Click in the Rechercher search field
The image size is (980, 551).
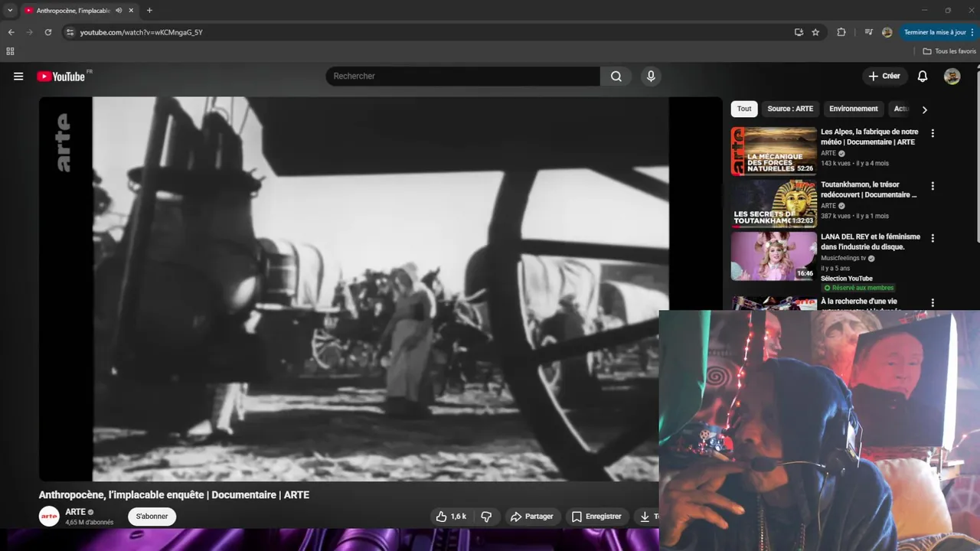pyautogui.click(x=463, y=77)
